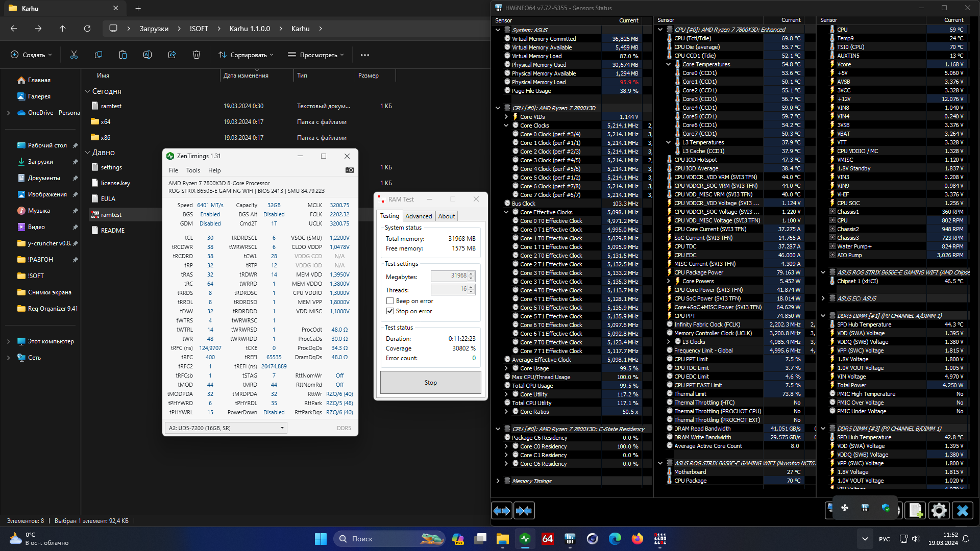This screenshot has height=551, width=980.
Task: Switch to Advanced tab in RAM Test
Action: (x=419, y=216)
